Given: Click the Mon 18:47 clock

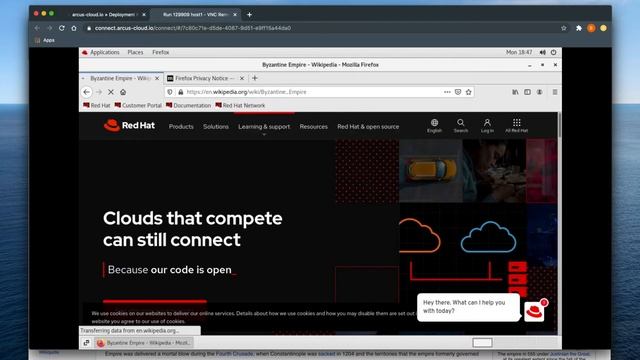Looking at the screenshot, I should pos(519,52).
